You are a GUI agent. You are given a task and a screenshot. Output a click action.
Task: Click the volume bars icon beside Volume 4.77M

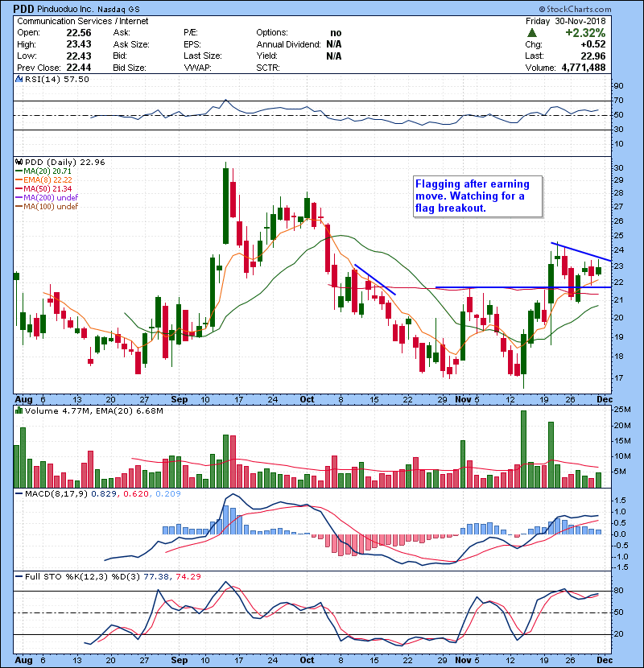point(19,411)
